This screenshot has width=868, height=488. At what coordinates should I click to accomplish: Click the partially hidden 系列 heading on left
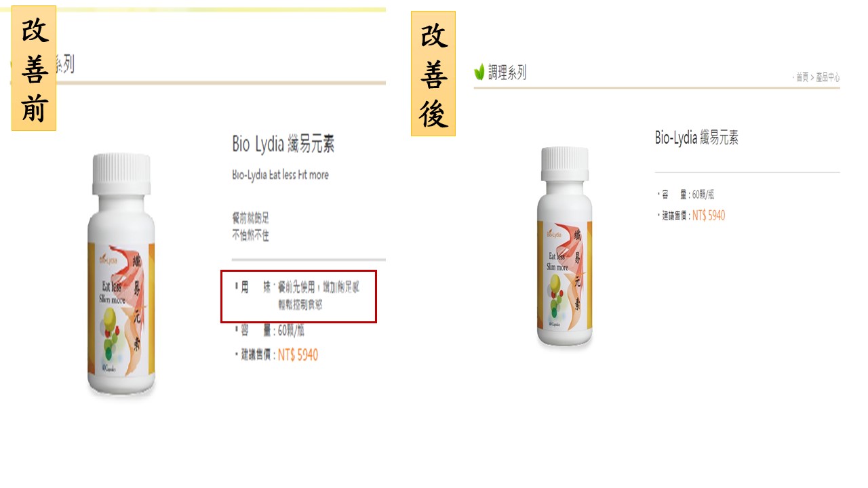point(65,65)
